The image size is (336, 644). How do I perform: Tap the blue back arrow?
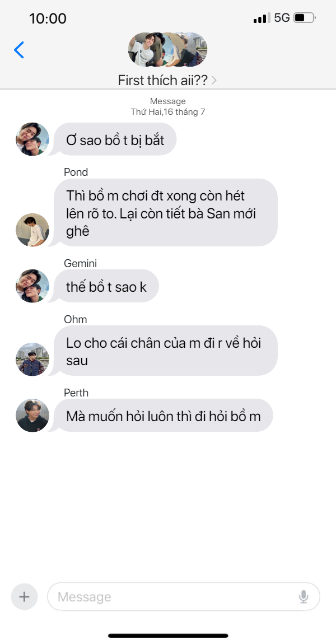pos(19,50)
